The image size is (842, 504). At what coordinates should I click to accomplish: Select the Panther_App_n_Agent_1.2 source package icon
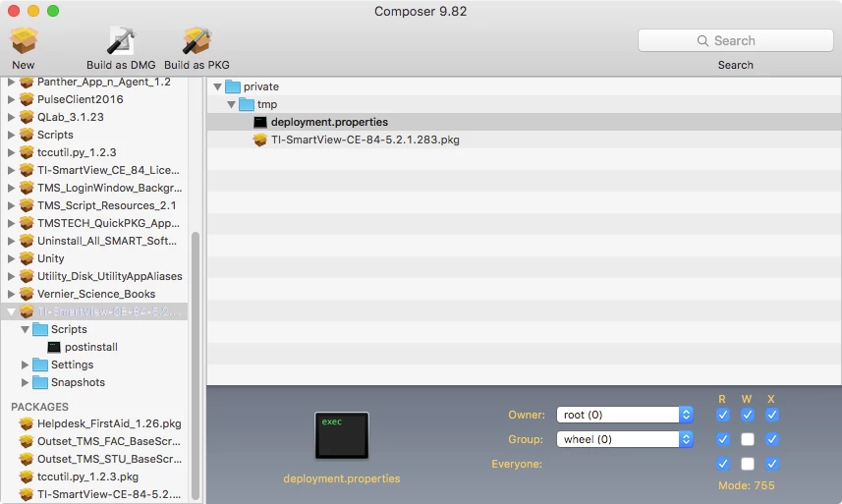27,83
